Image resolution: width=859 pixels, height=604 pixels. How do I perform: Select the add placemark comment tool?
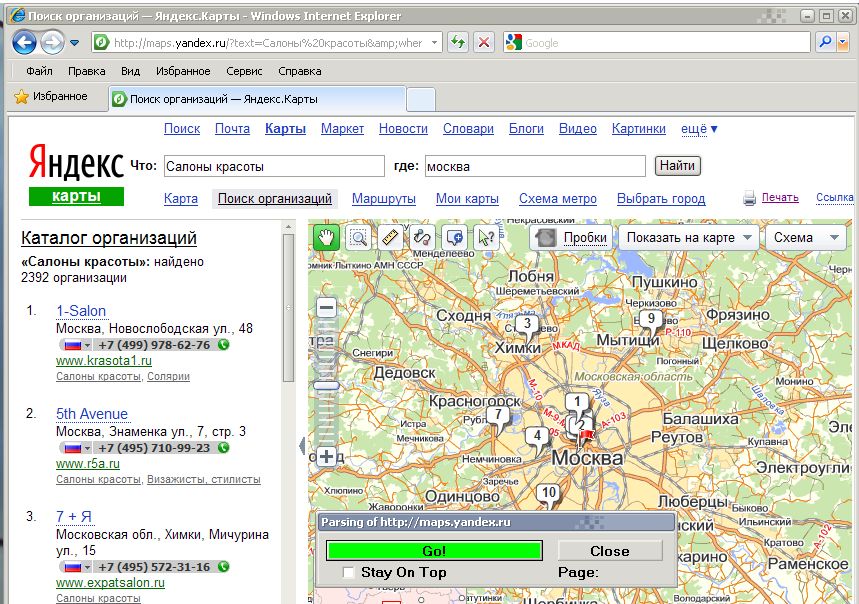(454, 238)
